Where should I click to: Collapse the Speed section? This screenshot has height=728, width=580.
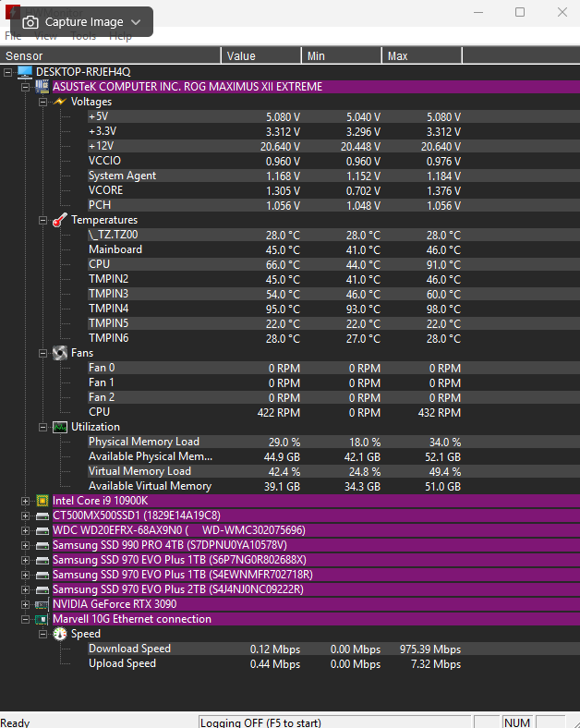click(x=43, y=635)
